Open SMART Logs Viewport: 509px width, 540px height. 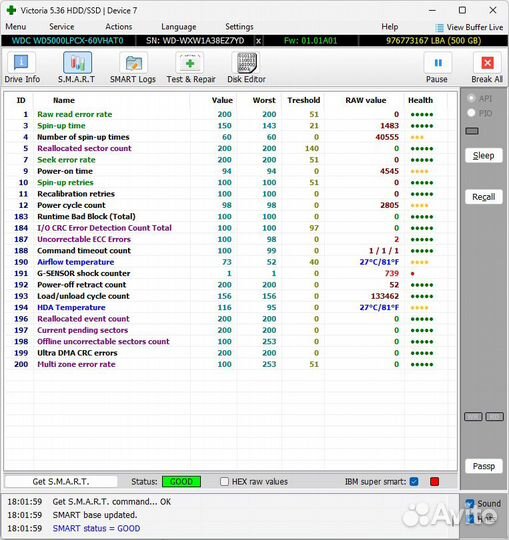pyautogui.click(x=133, y=68)
